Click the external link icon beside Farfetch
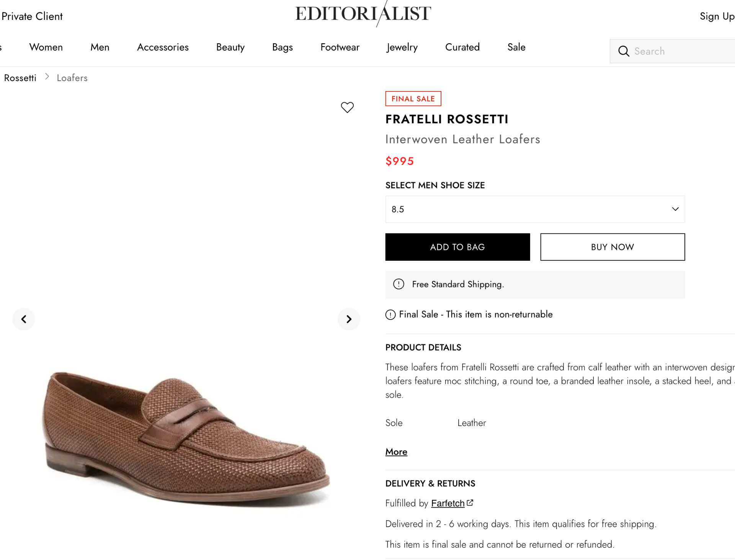This screenshot has width=735, height=560. pos(470,501)
